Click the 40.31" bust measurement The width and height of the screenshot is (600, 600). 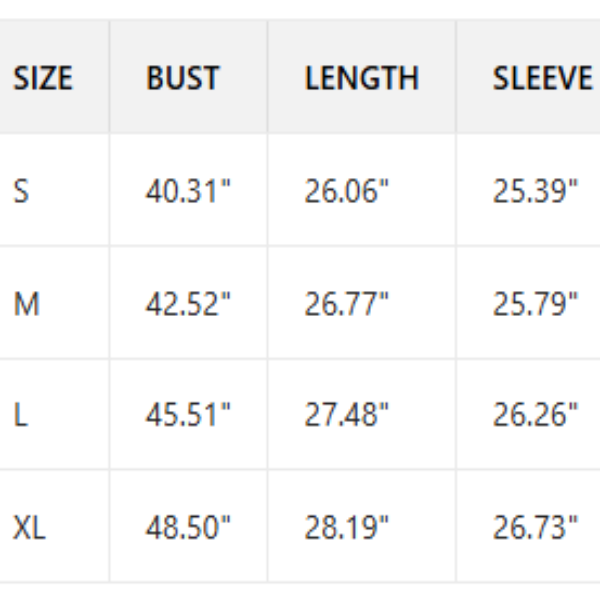(x=188, y=191)
